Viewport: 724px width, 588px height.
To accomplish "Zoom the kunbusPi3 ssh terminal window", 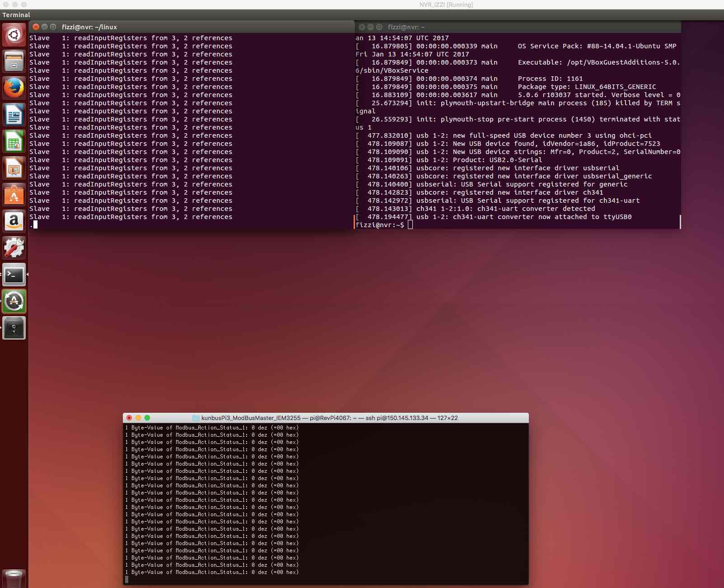I will [x=147, y=418].
